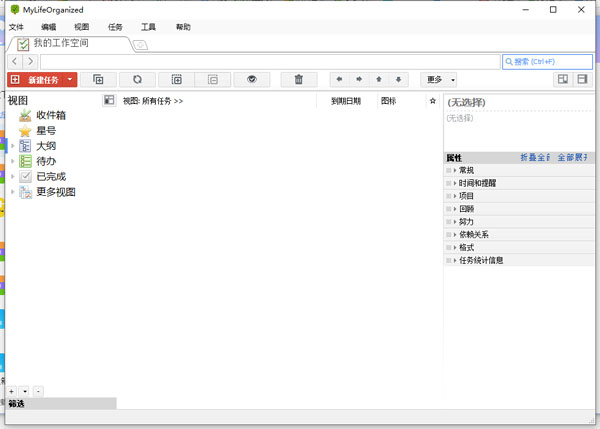Expand the 大纲 tree node arrow

point(13,146)
